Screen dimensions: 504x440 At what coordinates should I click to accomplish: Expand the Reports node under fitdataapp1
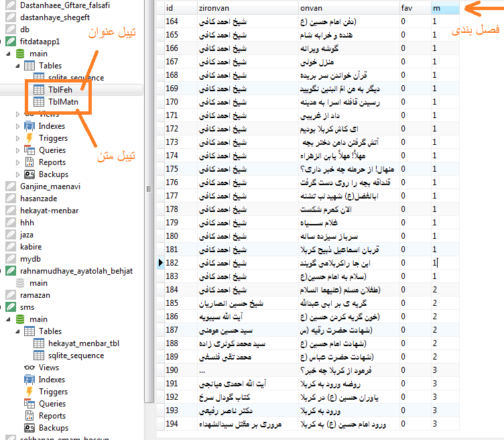(x=18, y=162)
